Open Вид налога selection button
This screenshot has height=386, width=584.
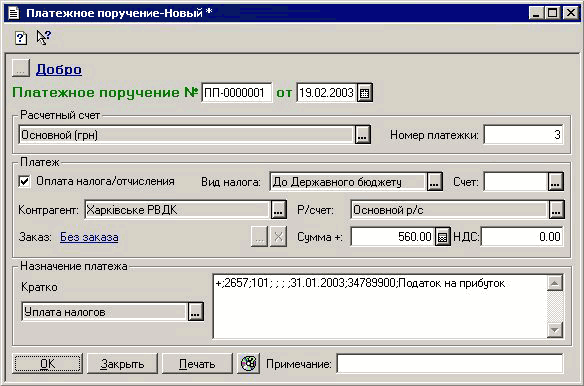tap(434, 182)
